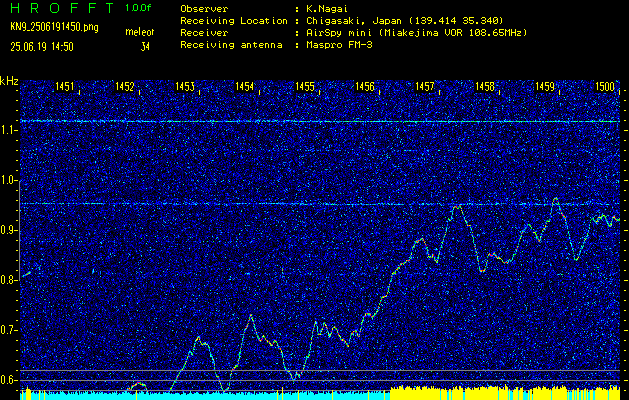Click the 1.1 frequency axis label
The image size is (629, 400).
pos(8,130)
